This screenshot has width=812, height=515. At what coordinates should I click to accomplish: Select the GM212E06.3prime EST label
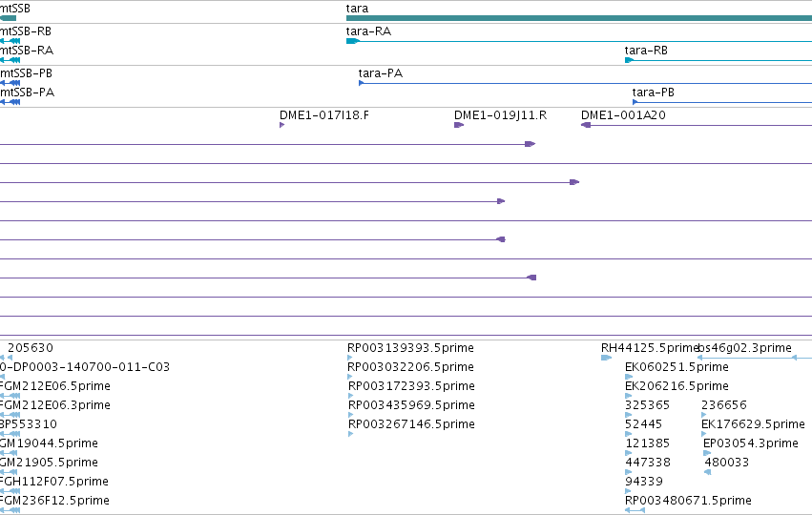[55, 405]
